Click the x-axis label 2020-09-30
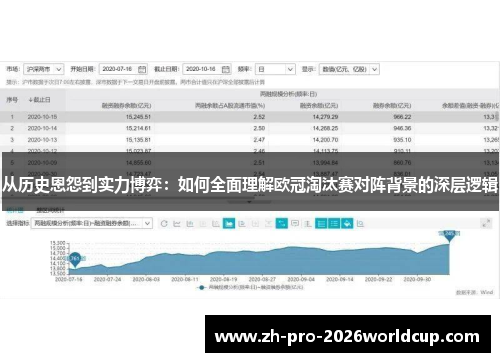This screenshot has height=362, width=500. click(x=417, y=279)
